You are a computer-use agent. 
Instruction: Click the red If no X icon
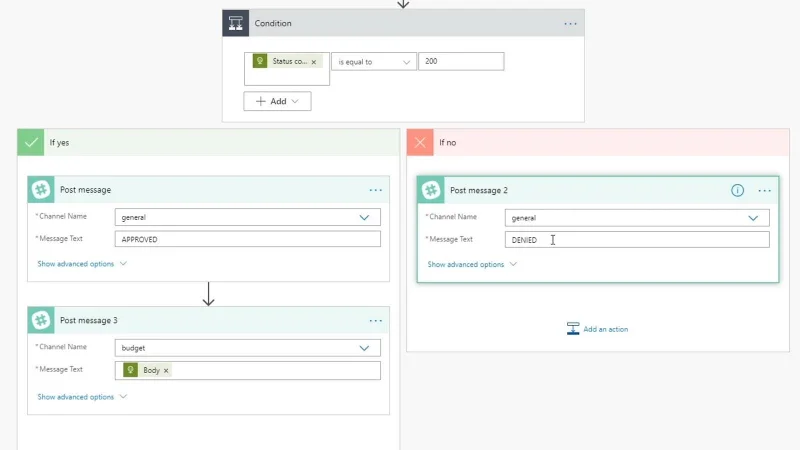click(420, 142)
